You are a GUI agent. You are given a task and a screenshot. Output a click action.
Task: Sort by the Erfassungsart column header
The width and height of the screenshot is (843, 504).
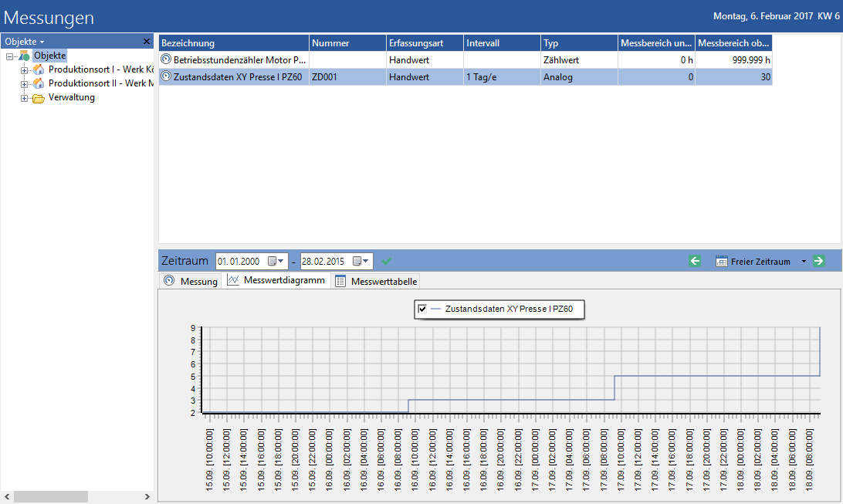coord(425,43)
